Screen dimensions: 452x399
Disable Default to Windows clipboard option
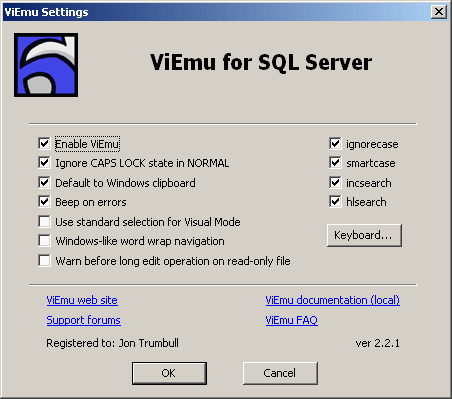point(44,183)
